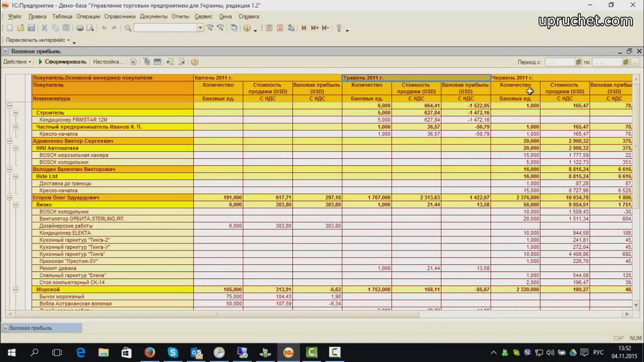Open Print Preview icon
This screenshot has height=362, width=644.
pos(90,28)
